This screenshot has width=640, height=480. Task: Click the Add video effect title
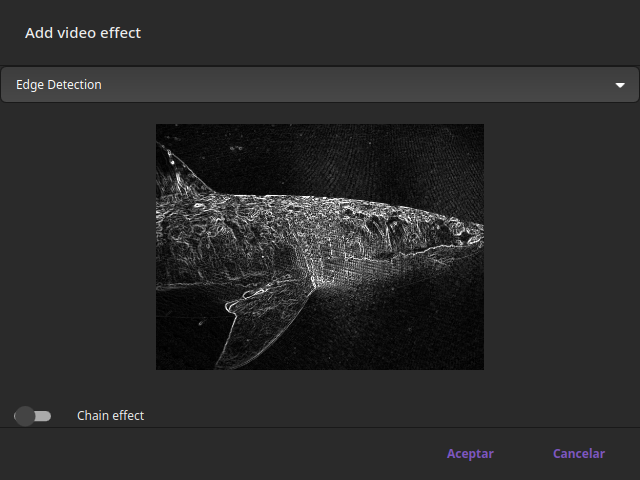(x=83, y=33)
